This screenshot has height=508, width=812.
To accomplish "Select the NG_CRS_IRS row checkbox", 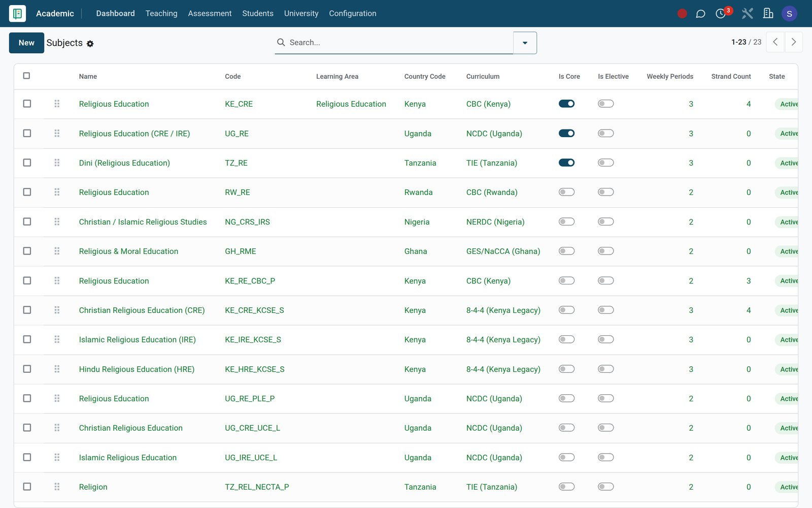I will 27,221.
